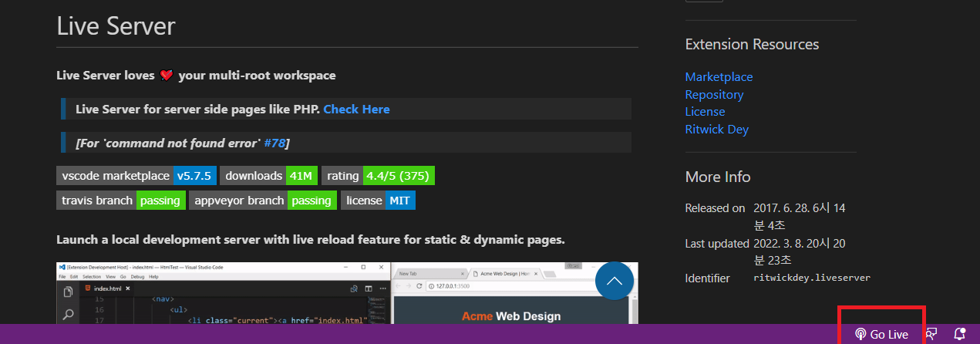Image resolution: width=980 pixels, height=344 pixels.
Task: Click the appveyor branch passing badge
Action: click(x=263, y=200)
